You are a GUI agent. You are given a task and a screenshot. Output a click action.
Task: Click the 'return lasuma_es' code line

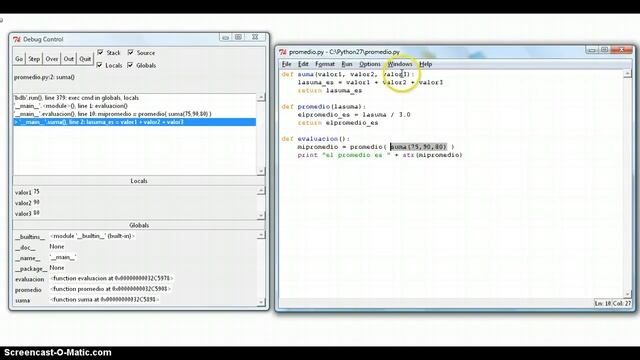(329, 91)
